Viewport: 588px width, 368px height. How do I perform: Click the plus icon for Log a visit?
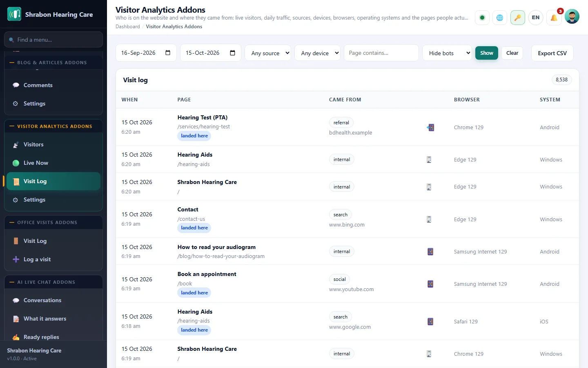[x=16, y=259]
